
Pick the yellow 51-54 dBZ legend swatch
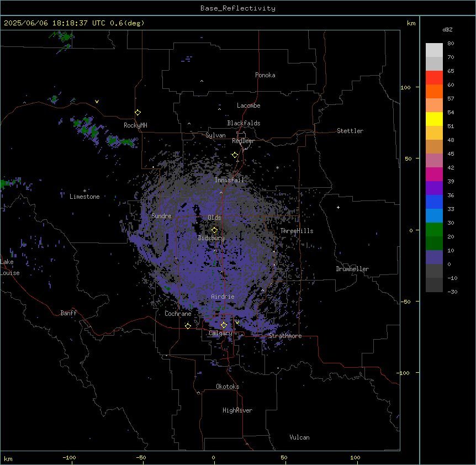[434, 119]
